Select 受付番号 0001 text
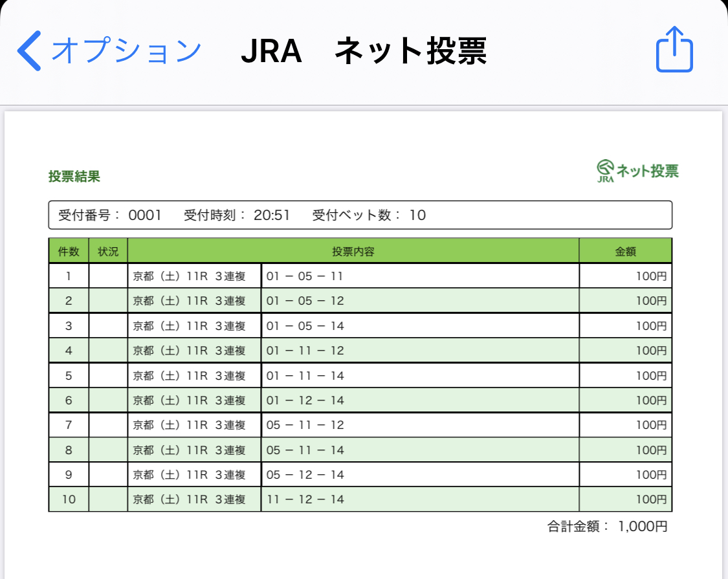The image size is (728, 579). click(x=109, y=215)
